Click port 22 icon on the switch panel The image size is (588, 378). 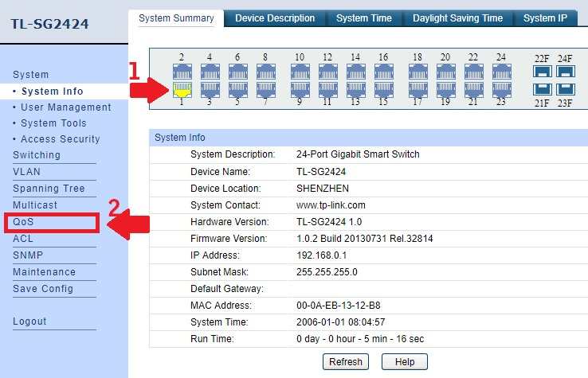[474, 72]
